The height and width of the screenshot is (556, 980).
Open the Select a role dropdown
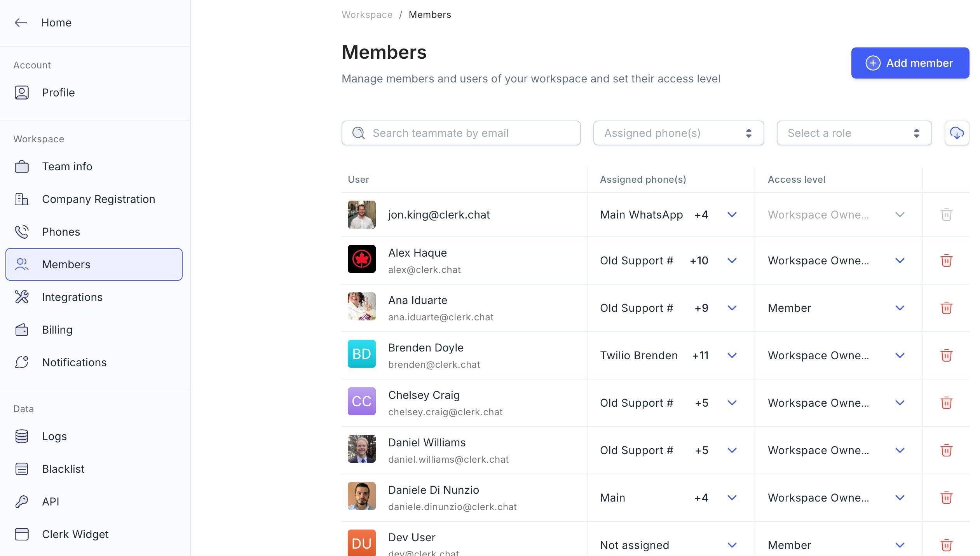pos(854,133)
